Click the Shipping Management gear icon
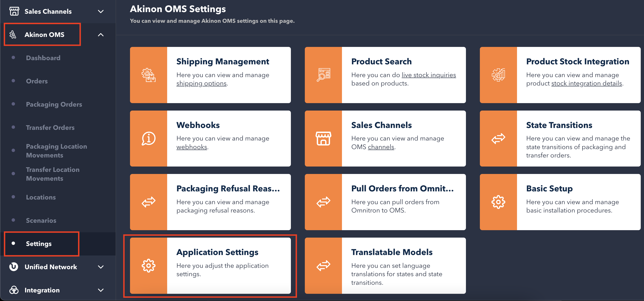The height and width of the screenshot is (301, 644). [x=149, y=75]
